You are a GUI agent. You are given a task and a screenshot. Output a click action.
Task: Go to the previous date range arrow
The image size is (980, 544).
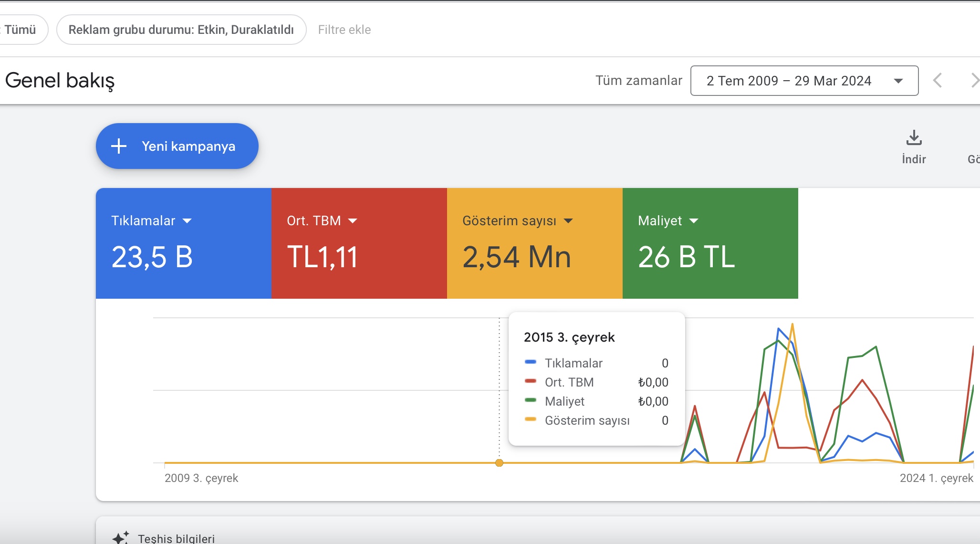[x=938, y=80]
